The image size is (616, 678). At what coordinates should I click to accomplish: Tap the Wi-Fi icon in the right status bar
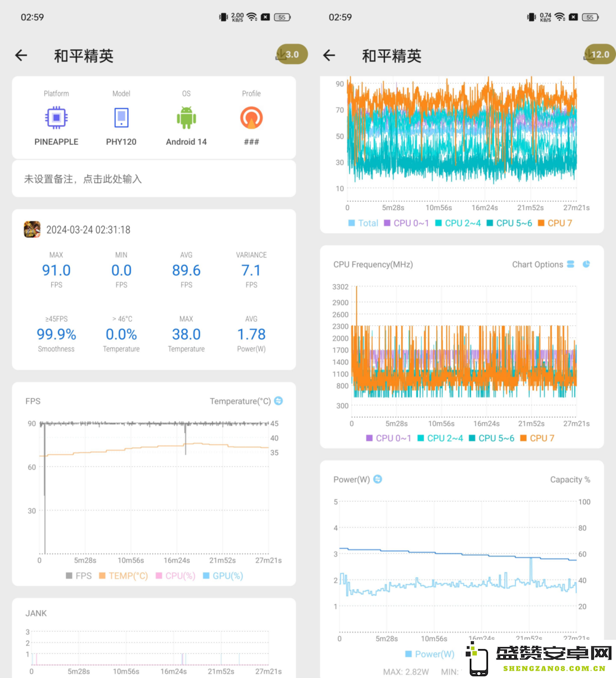(x=560, y=17)
